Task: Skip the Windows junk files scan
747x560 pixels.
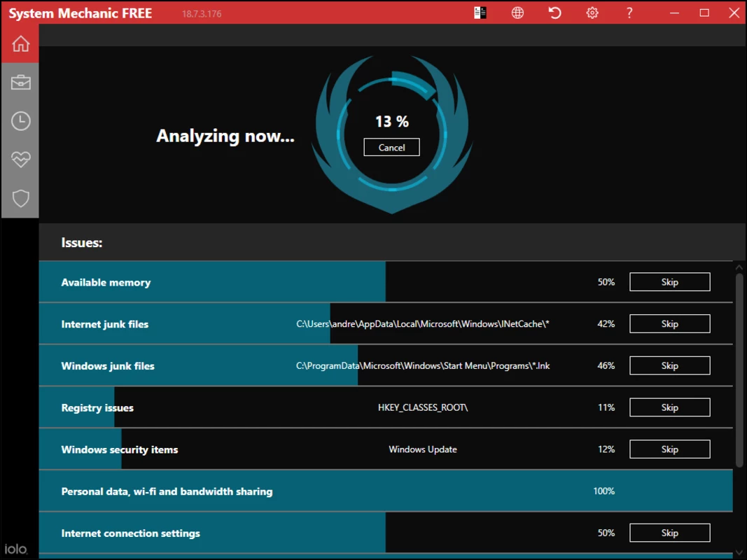Action: [x=670, y=365]
